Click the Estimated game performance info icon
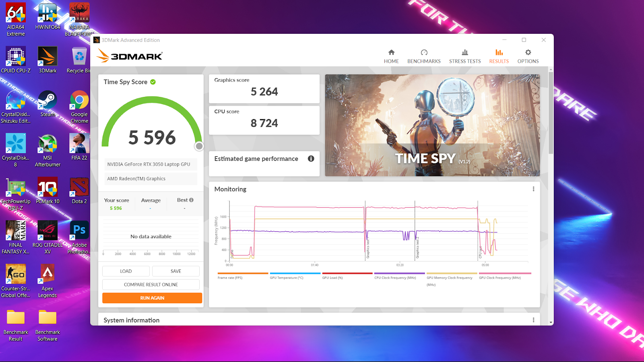 311,158
